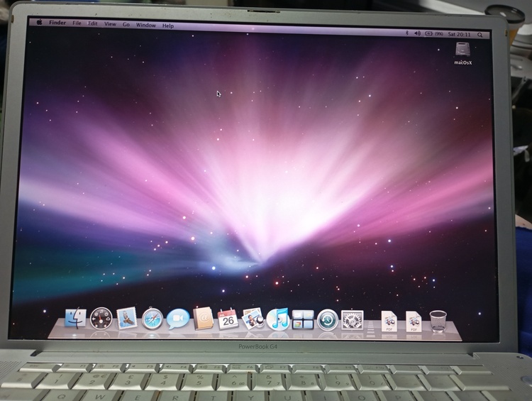Open the Go menu
This screenshot has width=532, height=401.
[x=126, y=24]
